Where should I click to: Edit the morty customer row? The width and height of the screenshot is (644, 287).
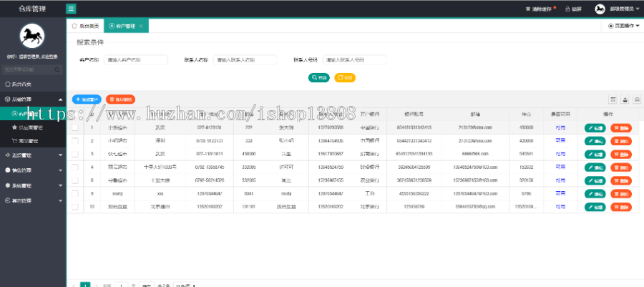[595, 194]
